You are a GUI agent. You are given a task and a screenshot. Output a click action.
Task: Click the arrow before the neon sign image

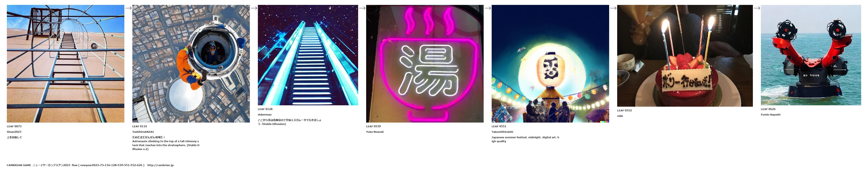(x=362, y=8)
